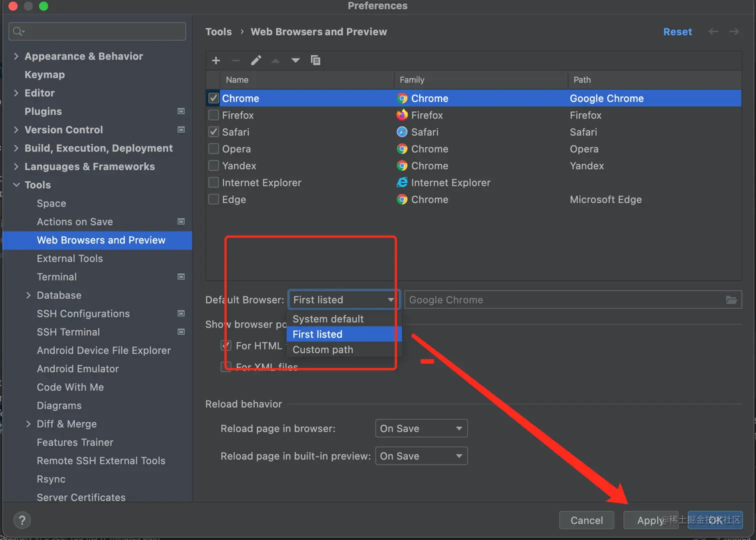Expand the Appearance & Behavior section

point(16,56)
